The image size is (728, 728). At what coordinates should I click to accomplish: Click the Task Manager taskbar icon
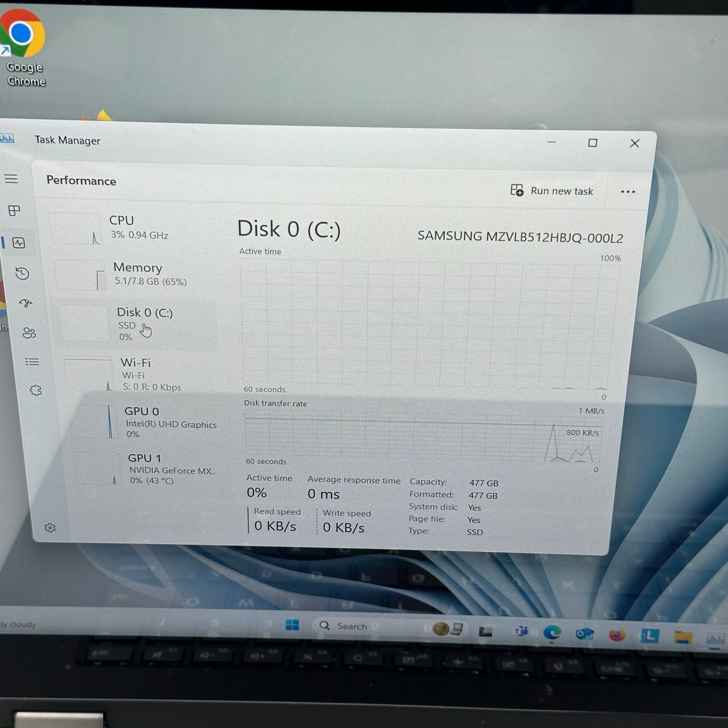715,639
